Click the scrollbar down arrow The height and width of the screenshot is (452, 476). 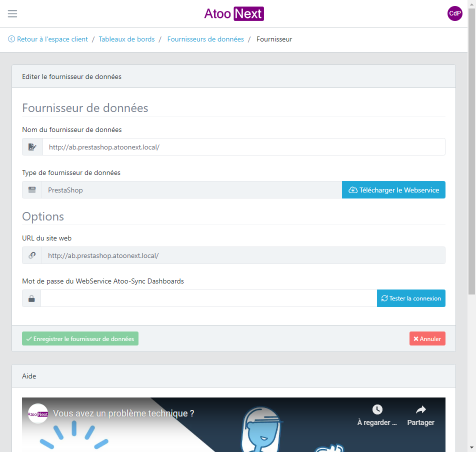(471, 447)
